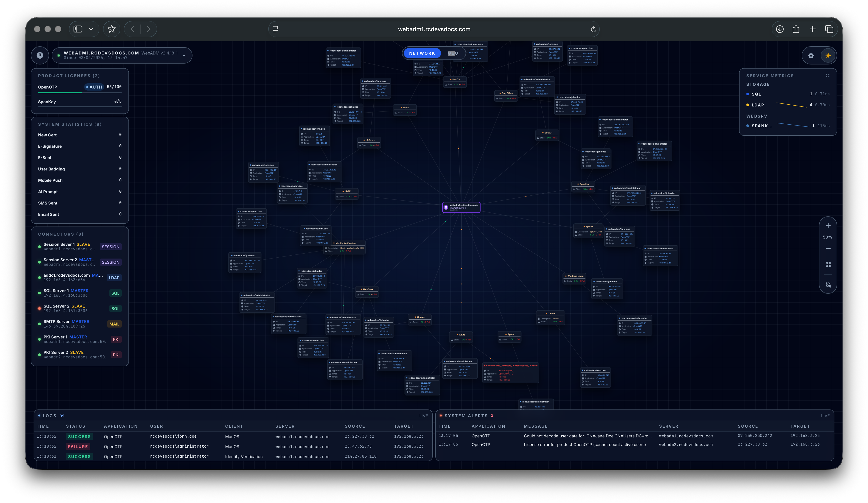Click the Email Sent statistic row
Image resolution: width=868 pixels, height=503 pixels.
[80, 214]
